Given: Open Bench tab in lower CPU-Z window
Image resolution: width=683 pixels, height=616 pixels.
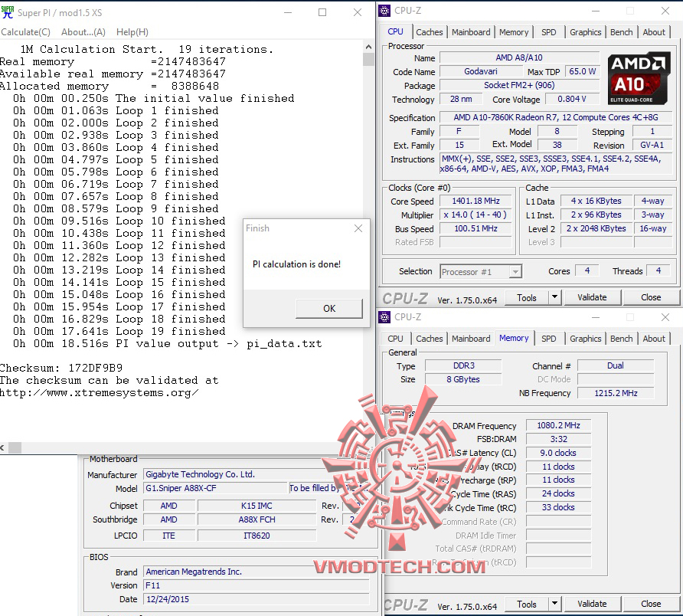Looking at the screenshot, I should point(621,339).
